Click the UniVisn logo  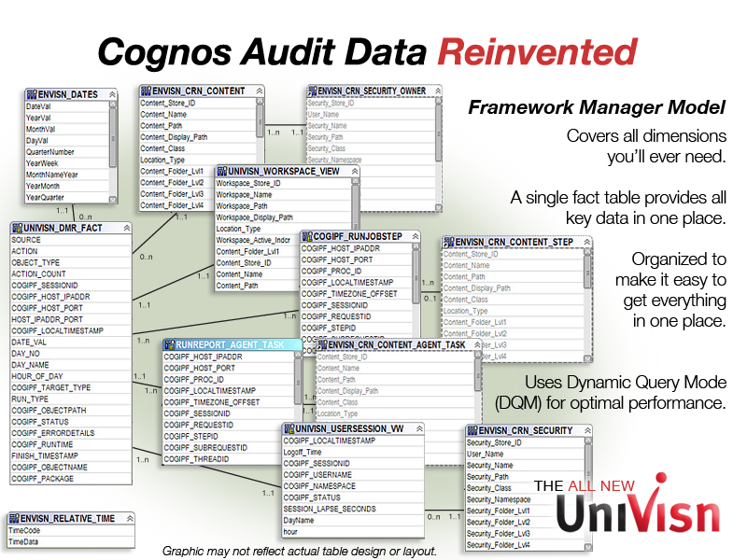tap(640, 511)
